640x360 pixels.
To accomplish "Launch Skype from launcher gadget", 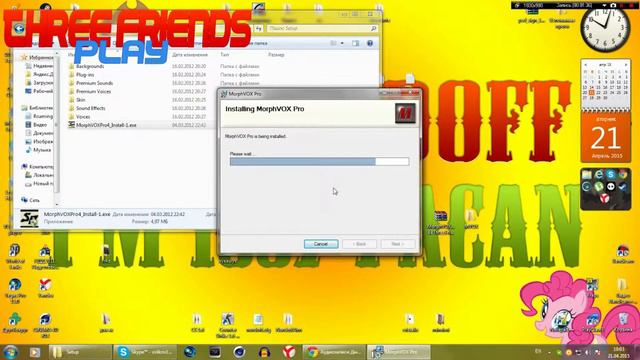I will (611, 174).
